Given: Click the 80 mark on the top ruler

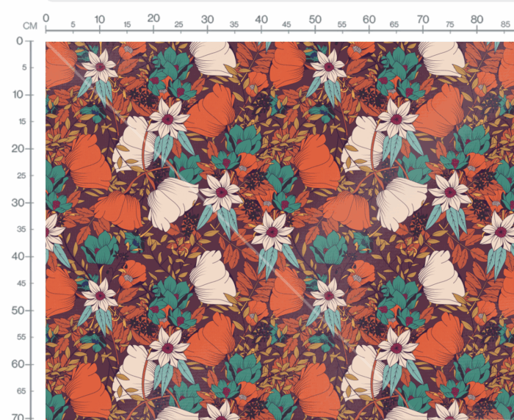Looking at the screenshot, I should click(x=477, y=19).
